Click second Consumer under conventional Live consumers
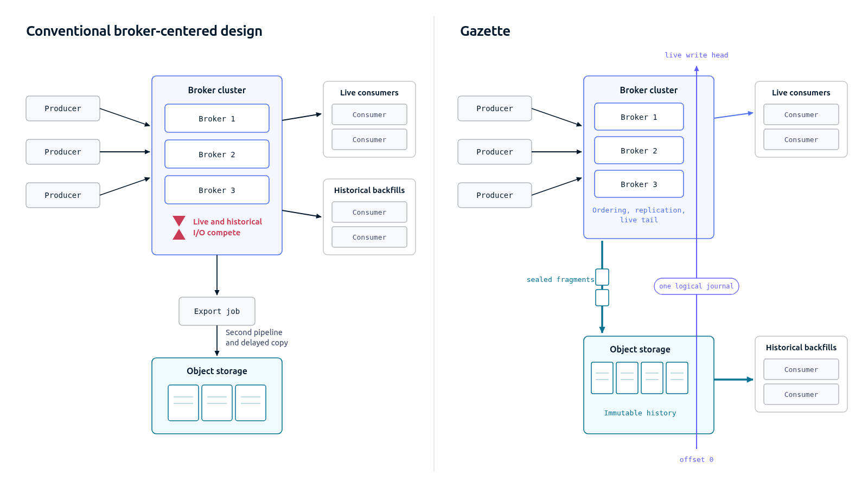868x488 pixels. pos(369,139)
